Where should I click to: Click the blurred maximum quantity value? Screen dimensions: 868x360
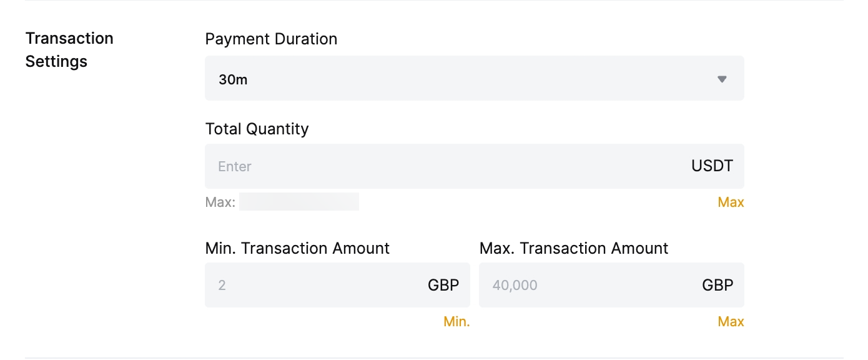coord(298,202)
